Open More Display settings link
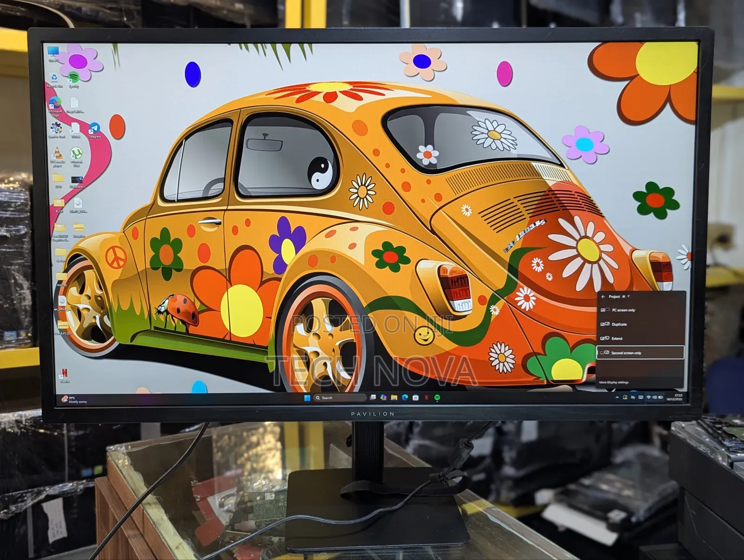Image resolution: width=744 pixels, height=560 pixels. [x=614, y=382]
